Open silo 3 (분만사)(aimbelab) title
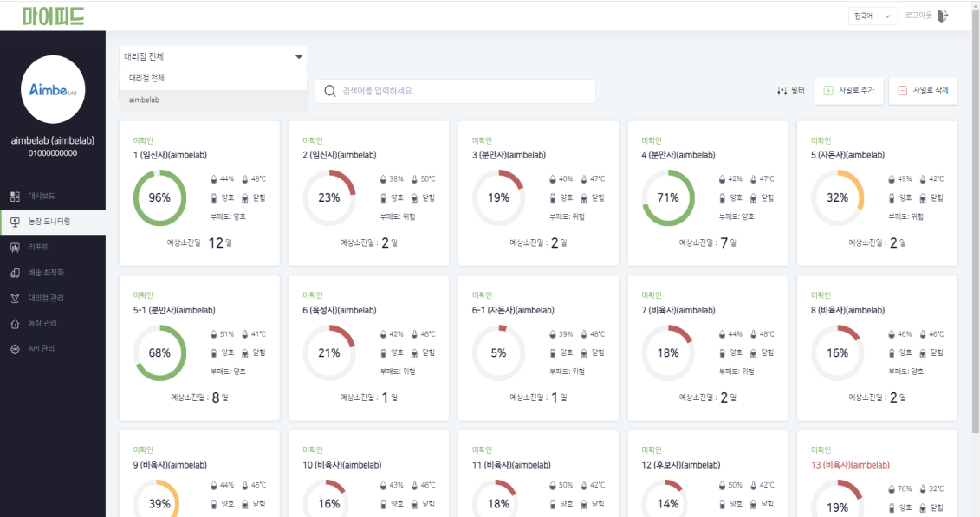 (509, 155)
